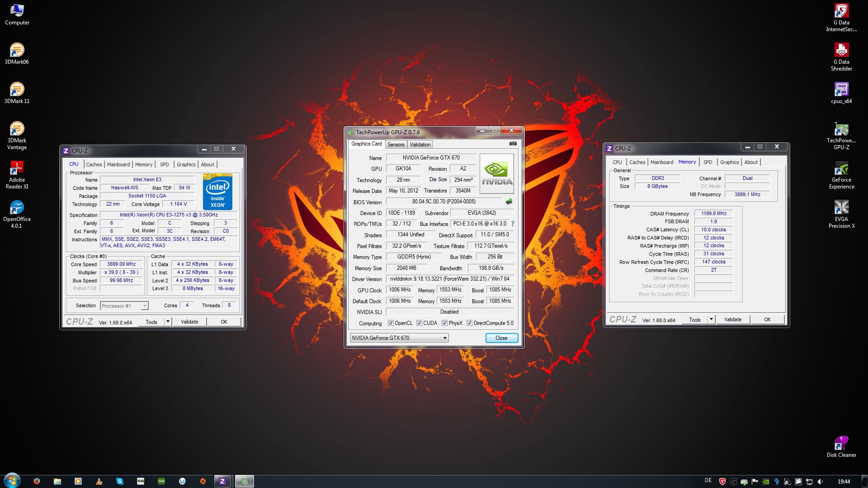Switch to the Sensors tab in GPU-Z

click(x=396, y=145)
